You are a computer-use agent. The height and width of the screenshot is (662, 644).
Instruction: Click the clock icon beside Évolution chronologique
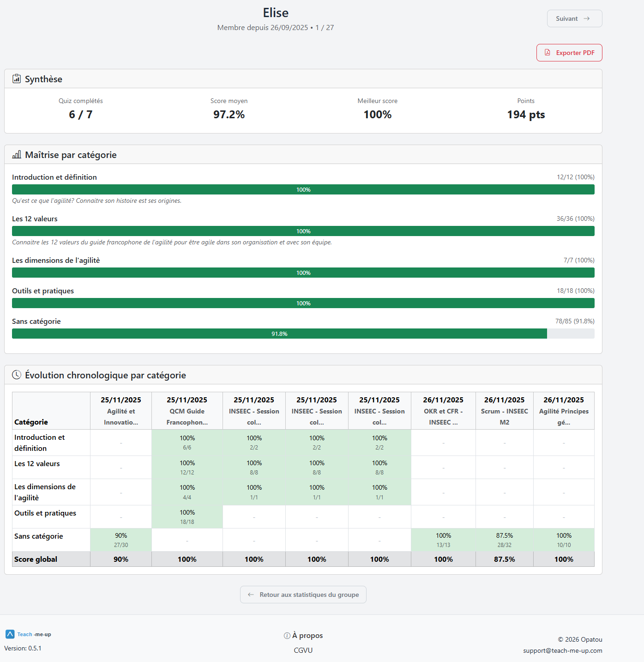17,375
